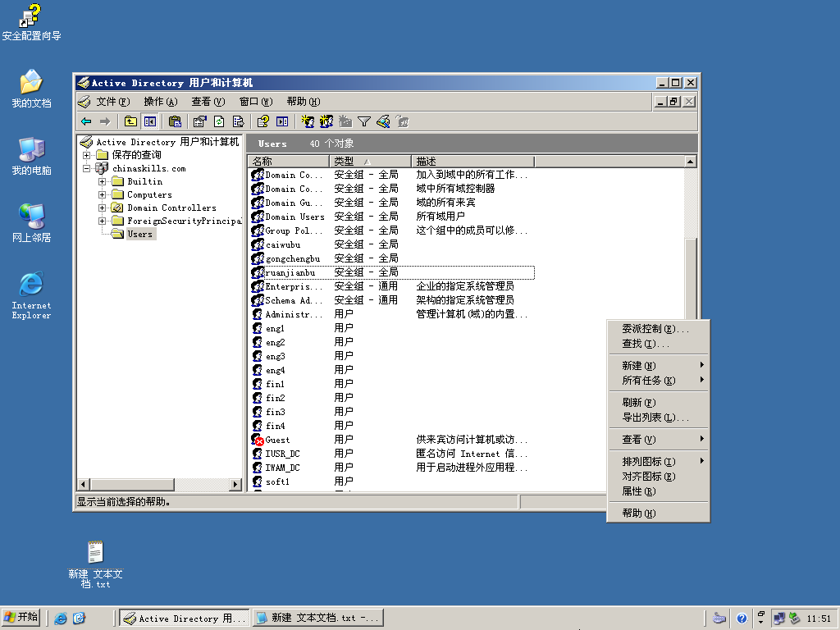Toggle the Show/Hide Action Pane icon

(x=282, y=121)
